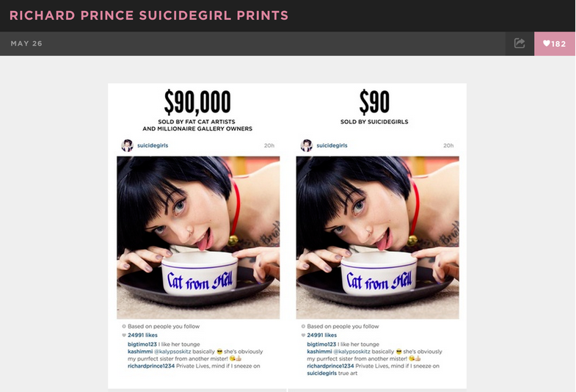Open left suicidegirls profile avatar
The image size is (576, 392).
[127, 145]
